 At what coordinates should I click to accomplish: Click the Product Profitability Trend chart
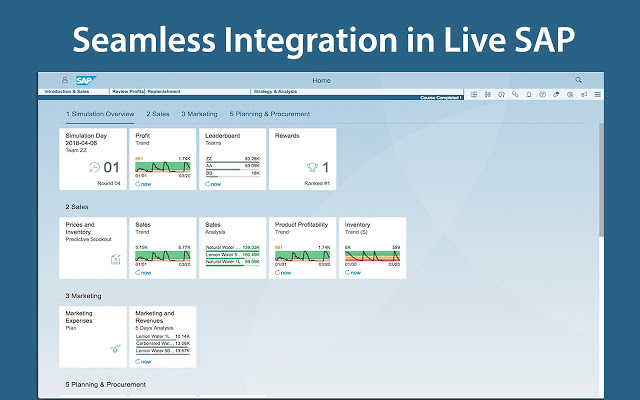[x=302, y=256]
